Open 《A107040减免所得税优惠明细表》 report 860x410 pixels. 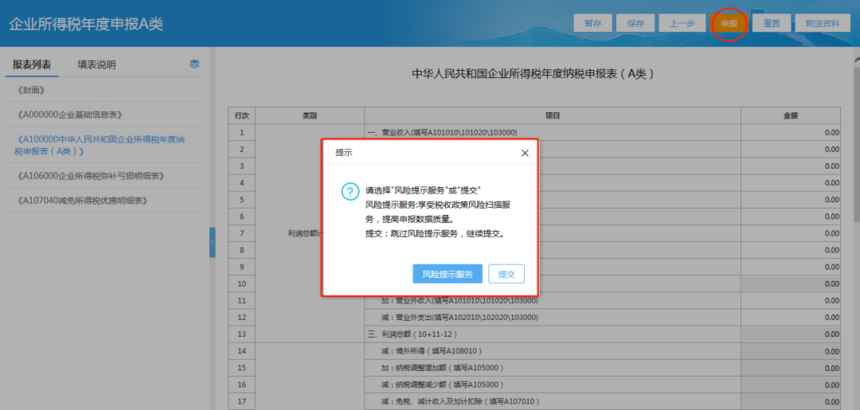pyautogui.click(x=83, y=201)
